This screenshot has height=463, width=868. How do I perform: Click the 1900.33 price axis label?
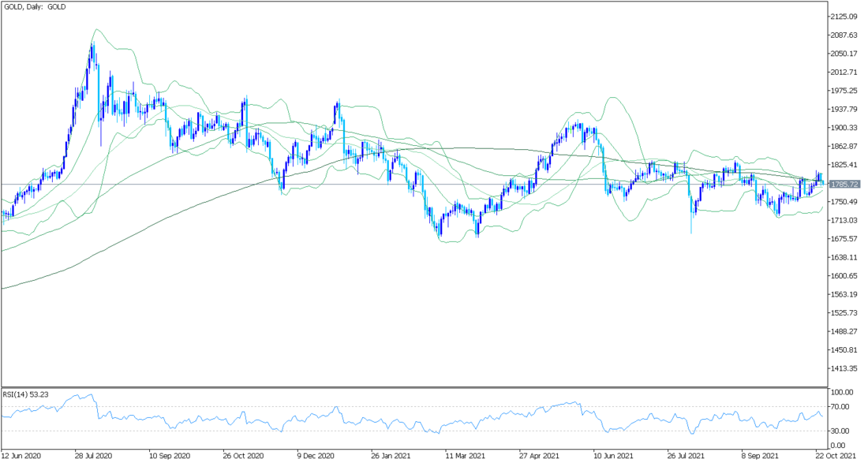(844, 128)
